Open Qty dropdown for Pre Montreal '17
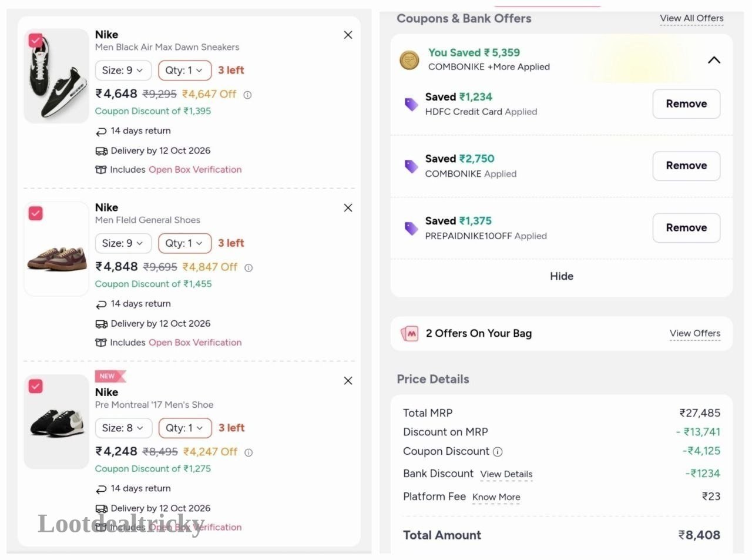Viewport: 752px width, 560px height. [185, 428]
